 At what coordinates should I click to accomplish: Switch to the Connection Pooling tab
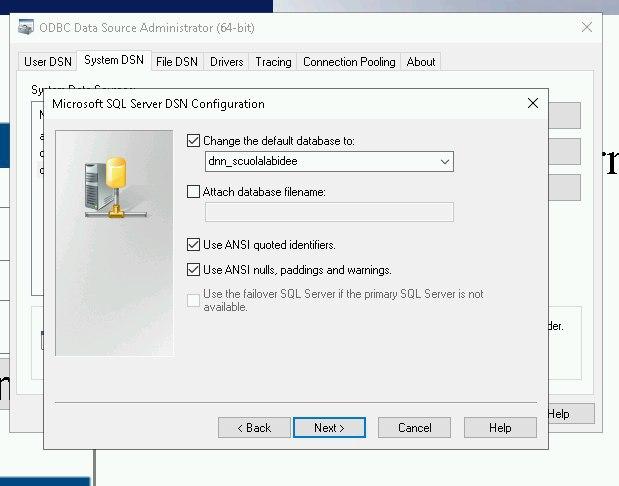[349, 62]
